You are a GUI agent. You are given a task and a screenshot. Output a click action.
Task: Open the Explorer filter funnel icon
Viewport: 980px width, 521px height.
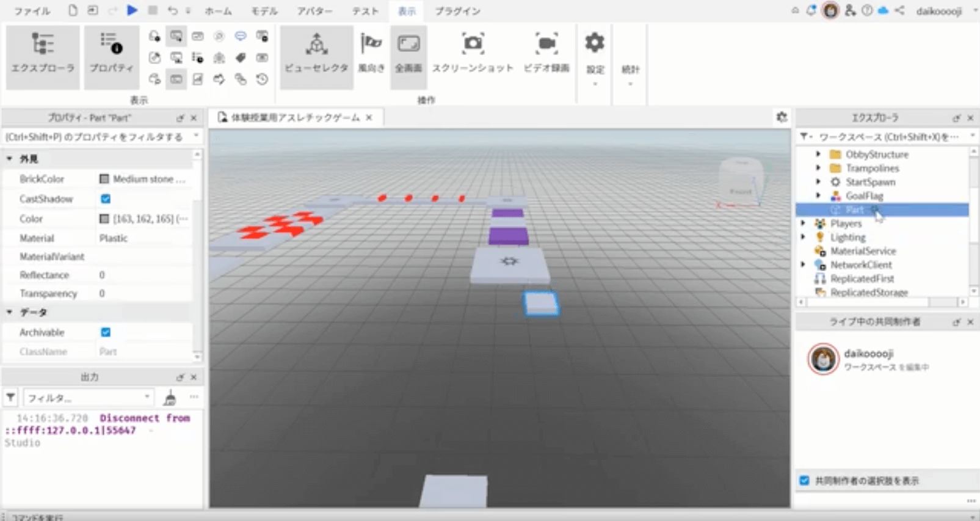[x=805, y=137]
